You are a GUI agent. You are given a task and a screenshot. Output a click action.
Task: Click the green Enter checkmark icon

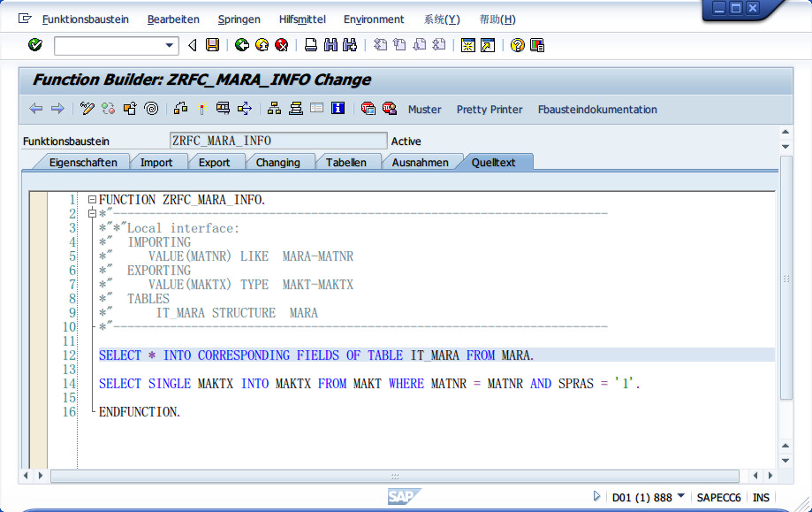click(x=35, y=45)
